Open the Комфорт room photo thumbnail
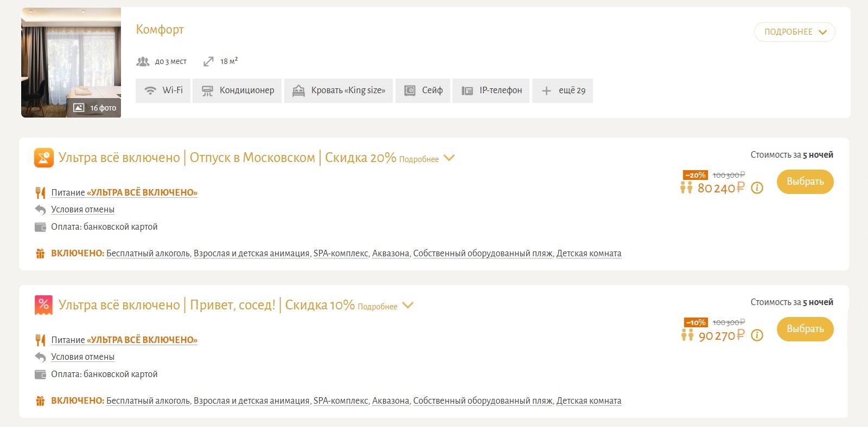868x427 pixels. tap(71, 62)
